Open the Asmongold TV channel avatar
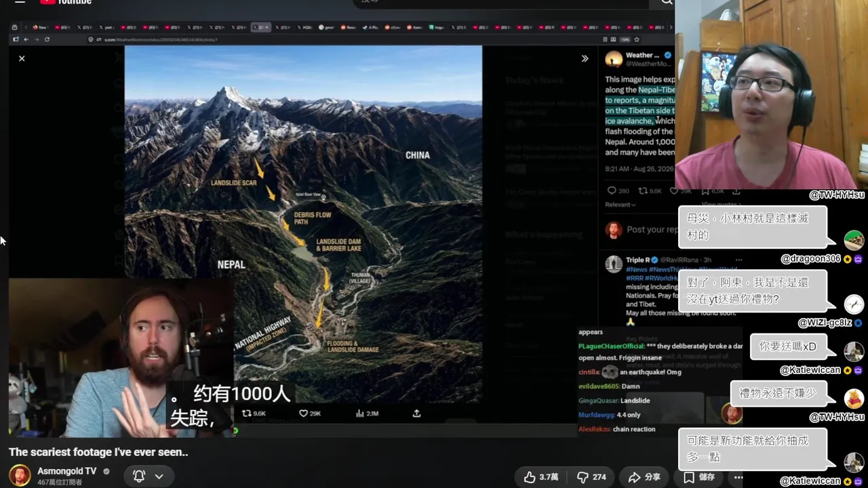Screen dimensions: 868x488 (20, 475)
